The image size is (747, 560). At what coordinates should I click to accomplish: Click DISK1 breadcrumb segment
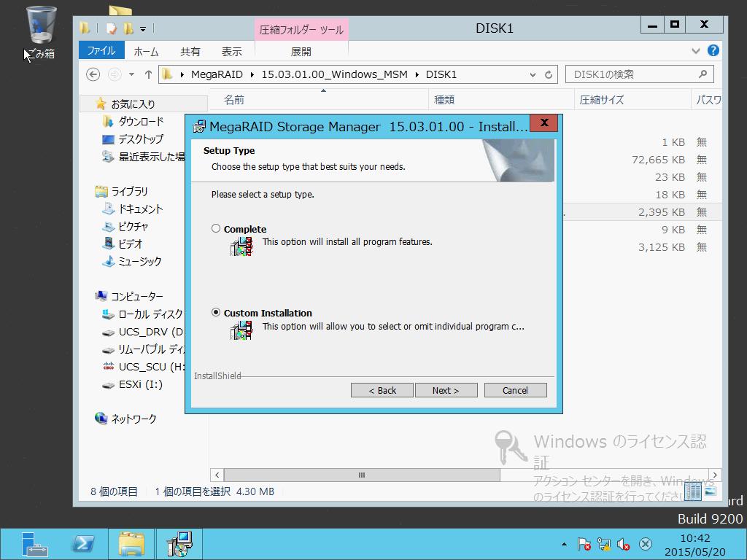(x=441, y=74)
